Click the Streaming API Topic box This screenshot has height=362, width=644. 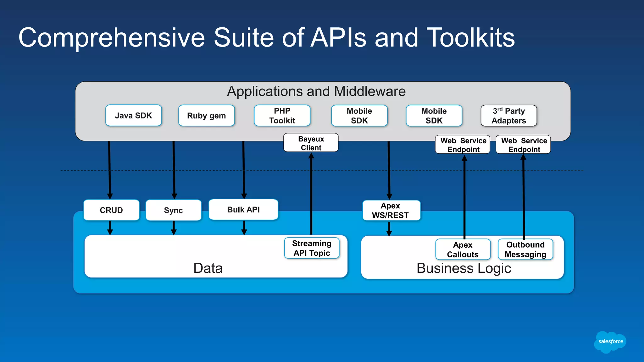[x=312, y=248]
